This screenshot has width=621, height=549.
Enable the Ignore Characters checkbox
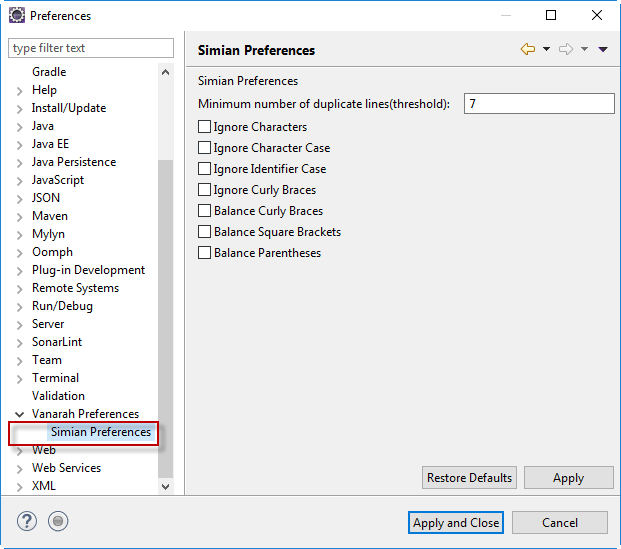click(205, 127)
